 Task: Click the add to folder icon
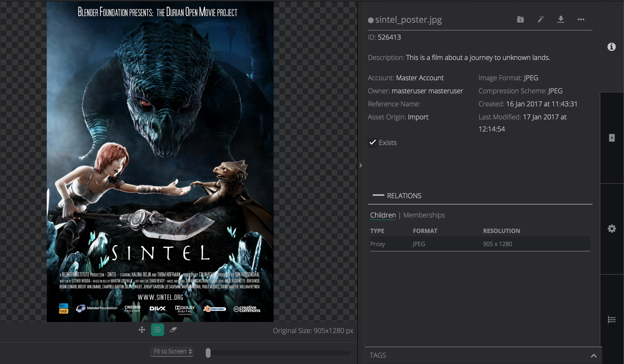click(x=520, y=19)
